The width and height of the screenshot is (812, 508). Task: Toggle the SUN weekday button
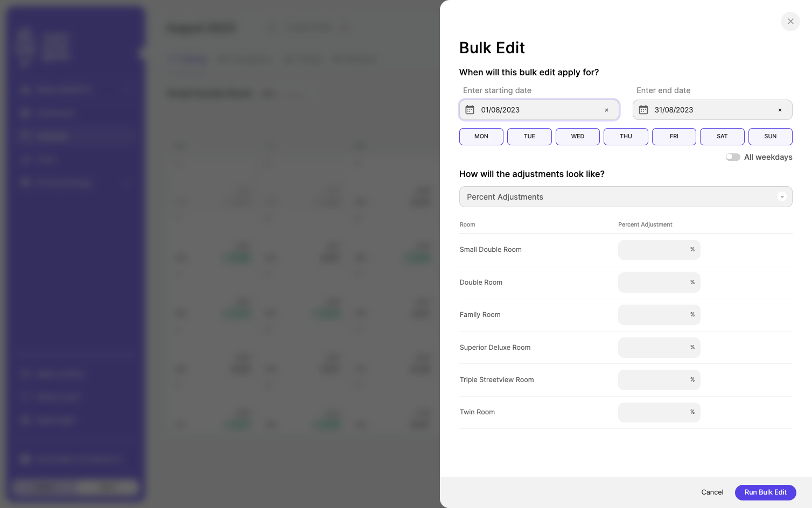[771, 137]
